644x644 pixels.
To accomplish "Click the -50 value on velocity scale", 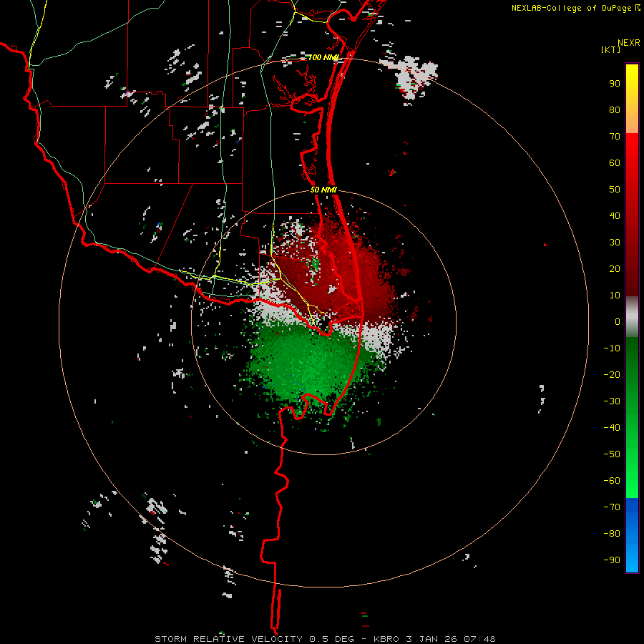I will click(x=612, y=454).
